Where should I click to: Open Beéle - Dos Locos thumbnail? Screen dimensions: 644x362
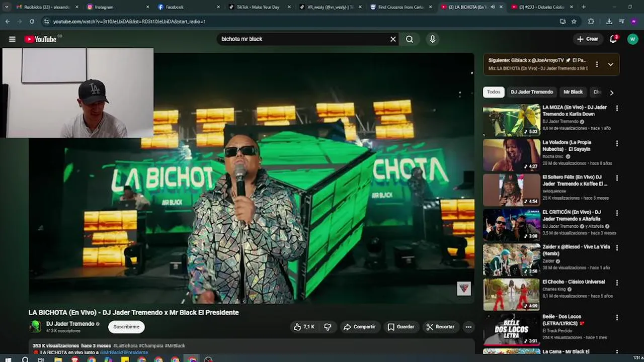click(x=511, y=330)
